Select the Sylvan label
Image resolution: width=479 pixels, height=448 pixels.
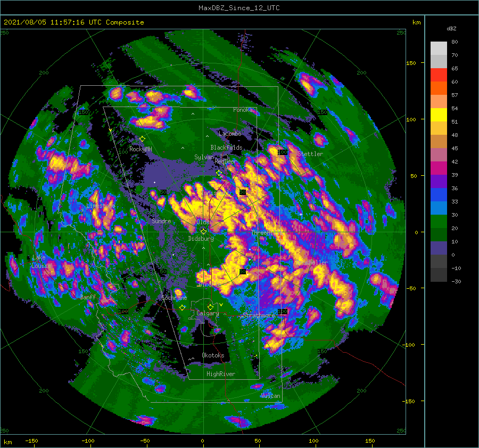pos(204,157)
